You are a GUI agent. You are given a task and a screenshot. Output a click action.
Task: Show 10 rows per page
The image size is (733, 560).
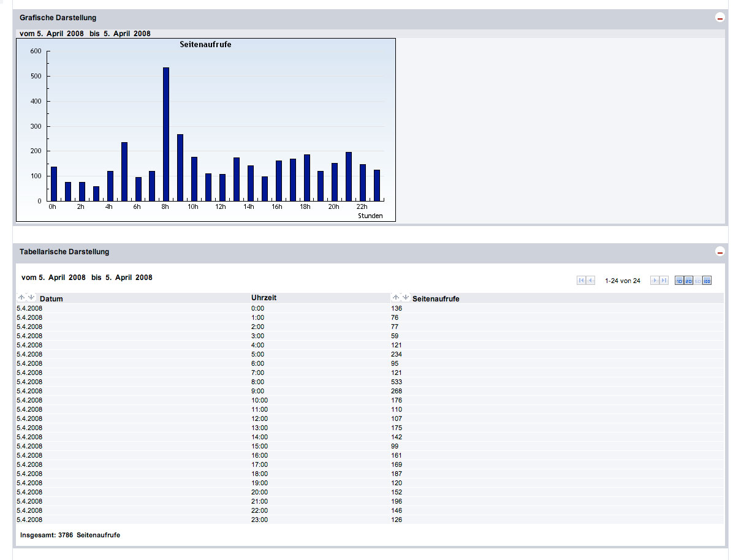tap(679, 281)
